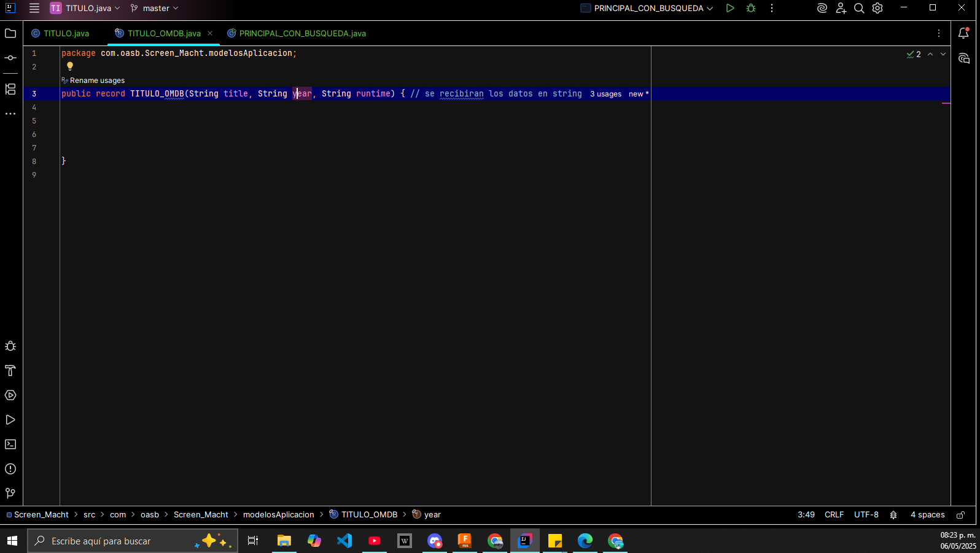
Task: Open the Commit tool window
Action: coord(10,58)
